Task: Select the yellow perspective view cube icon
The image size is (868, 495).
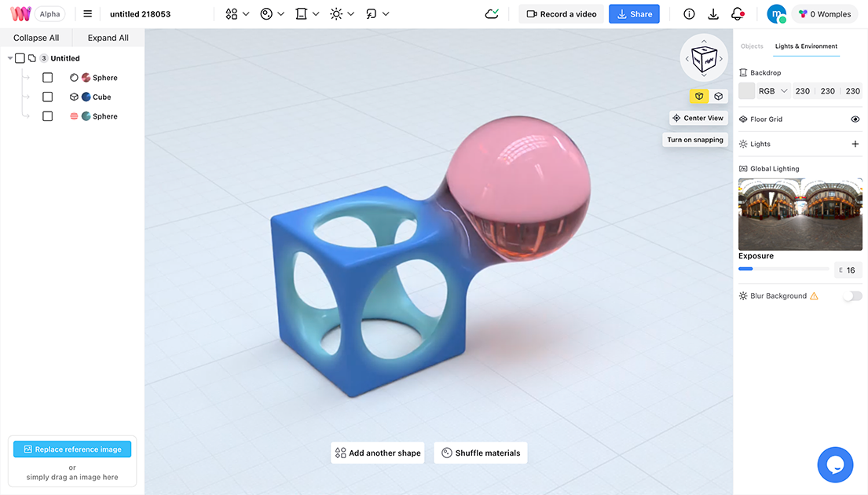Action: (699, 97)
